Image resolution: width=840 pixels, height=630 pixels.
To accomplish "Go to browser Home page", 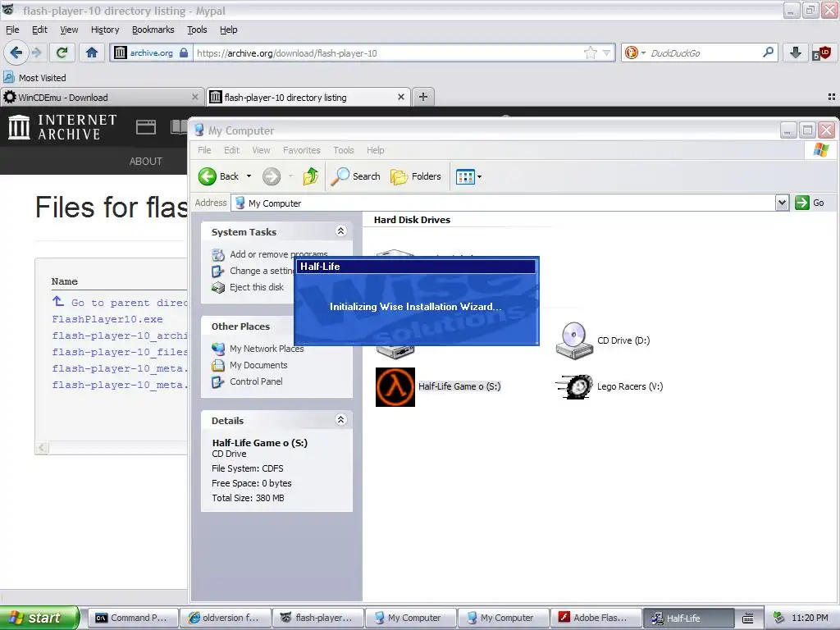I will pyautogui.click(x=92, y=52).
